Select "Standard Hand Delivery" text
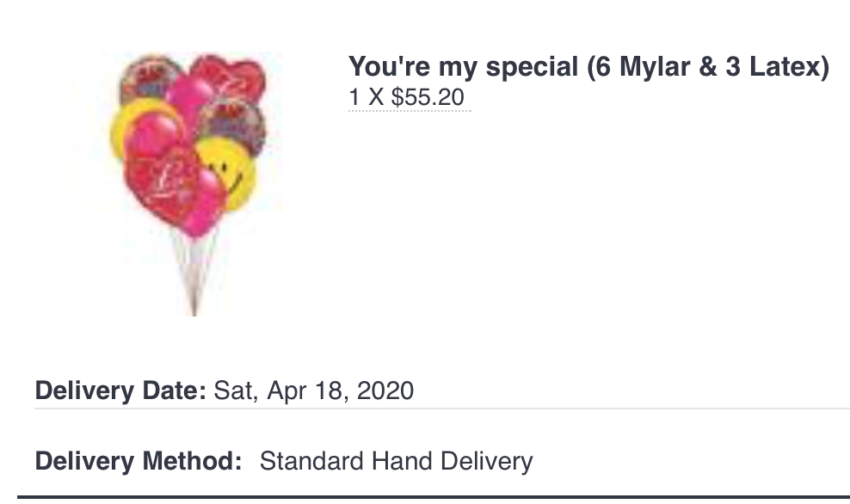This screenshot has width=850, height=504. point(396,461)
